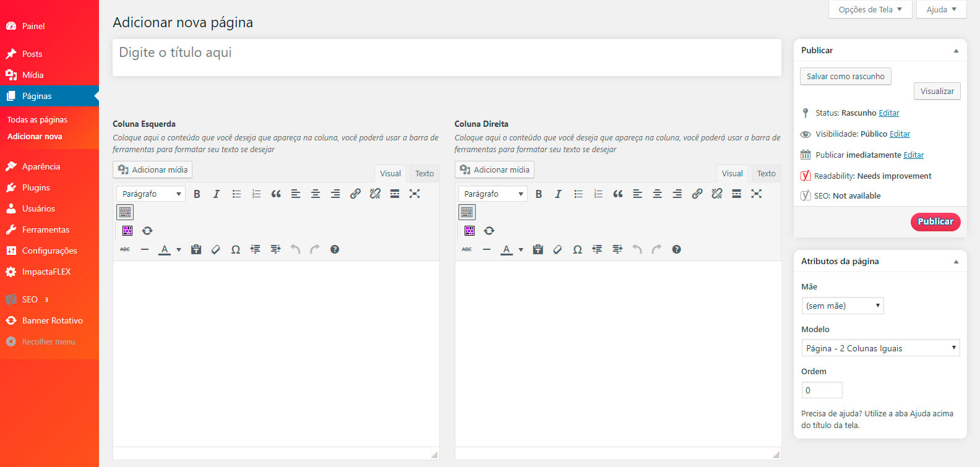This screenshot has height=467, width=980.
Task: Open text color dropdown arrow in right editor
Action: 521,250
